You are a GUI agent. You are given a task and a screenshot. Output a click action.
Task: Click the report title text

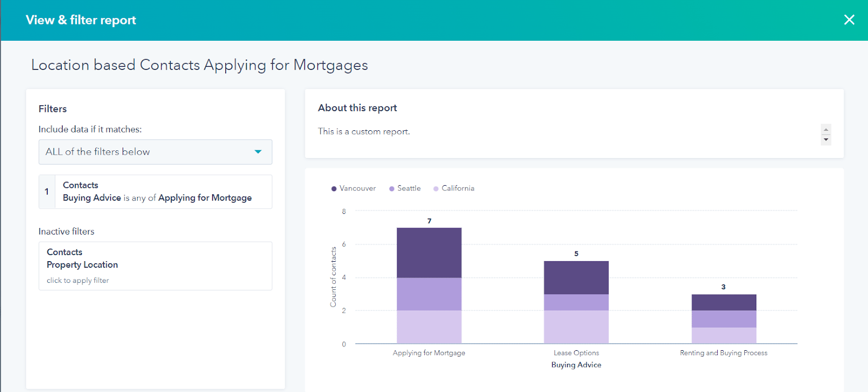[199, 65]
